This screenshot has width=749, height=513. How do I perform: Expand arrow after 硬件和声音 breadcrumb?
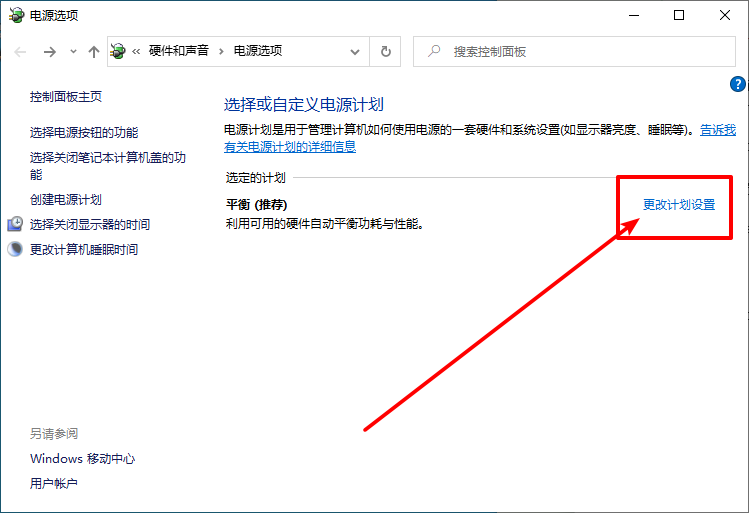[221, 51]
